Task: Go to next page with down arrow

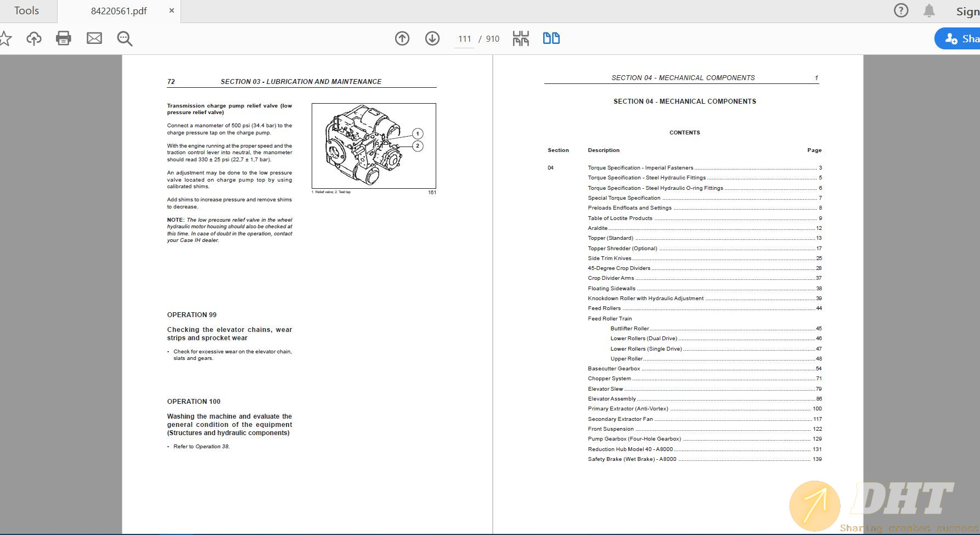Action: click(432, 38)
